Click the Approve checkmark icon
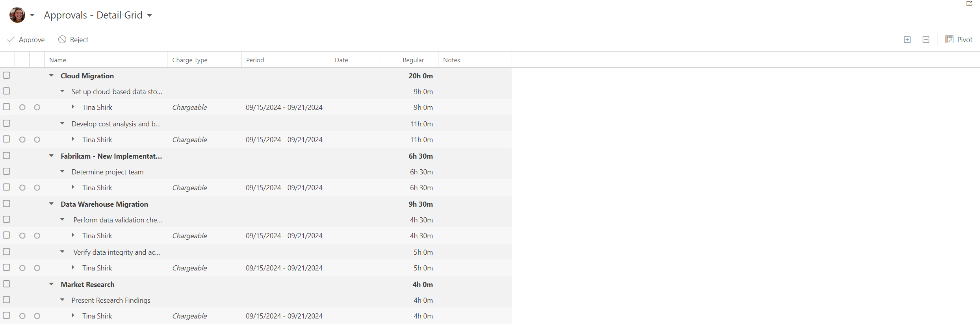980x324 pixels. click(x=11, y=39)
